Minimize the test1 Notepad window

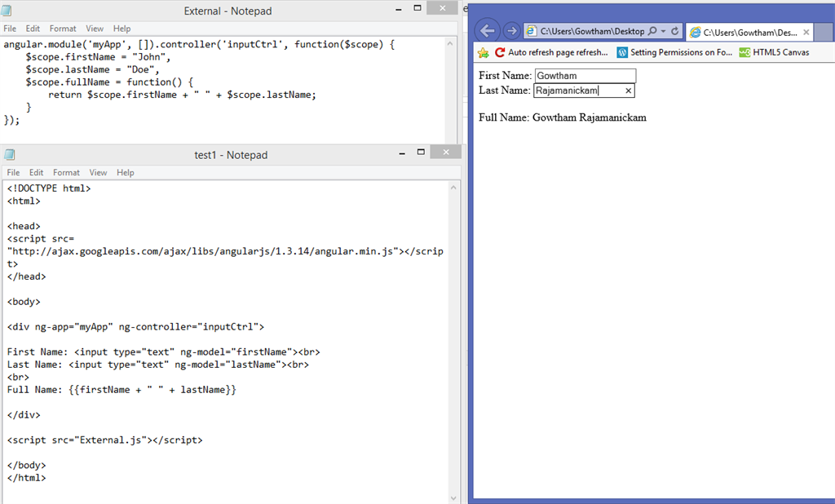(x=402, y=153)
